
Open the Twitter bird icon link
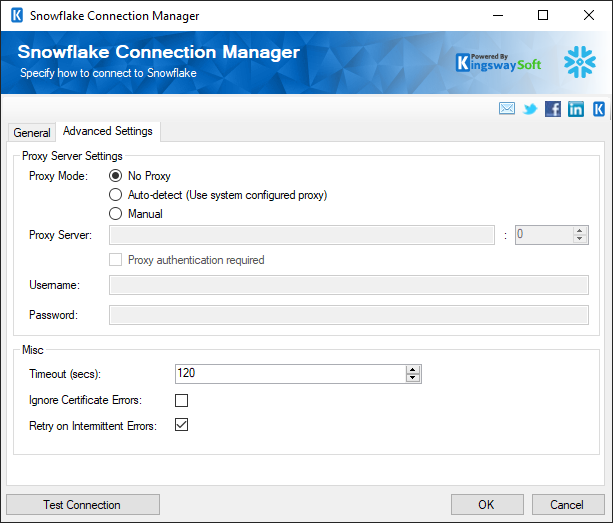click(x=530, y=109)
